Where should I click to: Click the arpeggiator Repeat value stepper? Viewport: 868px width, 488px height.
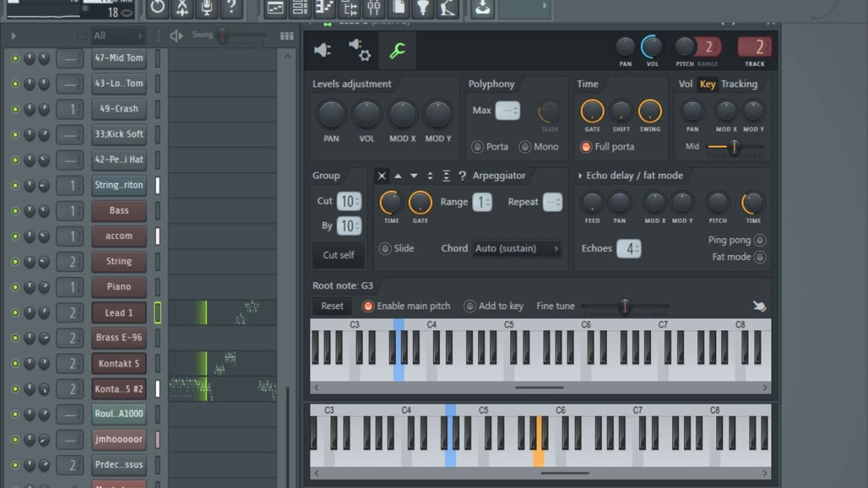(553, 202)
